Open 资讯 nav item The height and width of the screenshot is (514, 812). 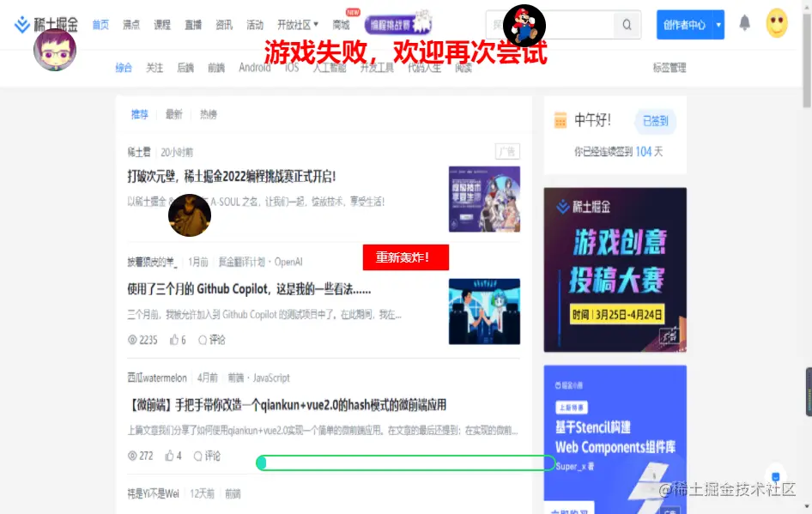pyautogui.click(x=224, y=25)
